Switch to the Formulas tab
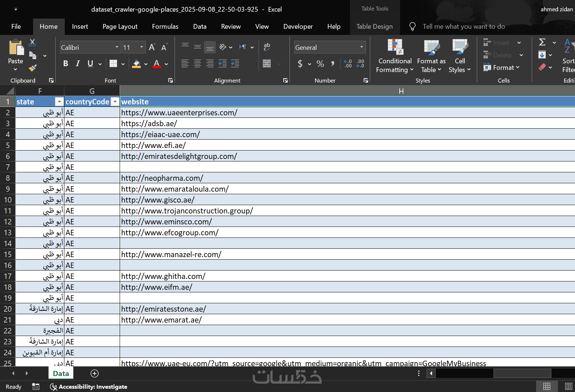The height and width of the screenshot is (392, 575). pos(165,27)
